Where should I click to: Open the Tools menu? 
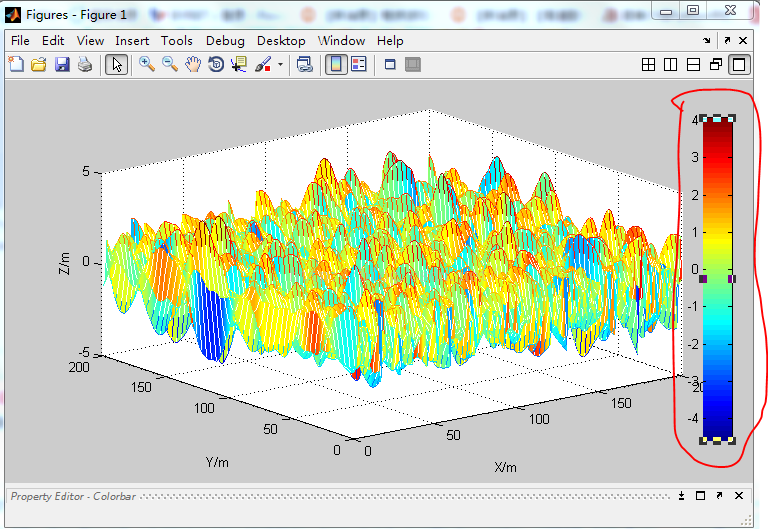(x=177, y=41)
